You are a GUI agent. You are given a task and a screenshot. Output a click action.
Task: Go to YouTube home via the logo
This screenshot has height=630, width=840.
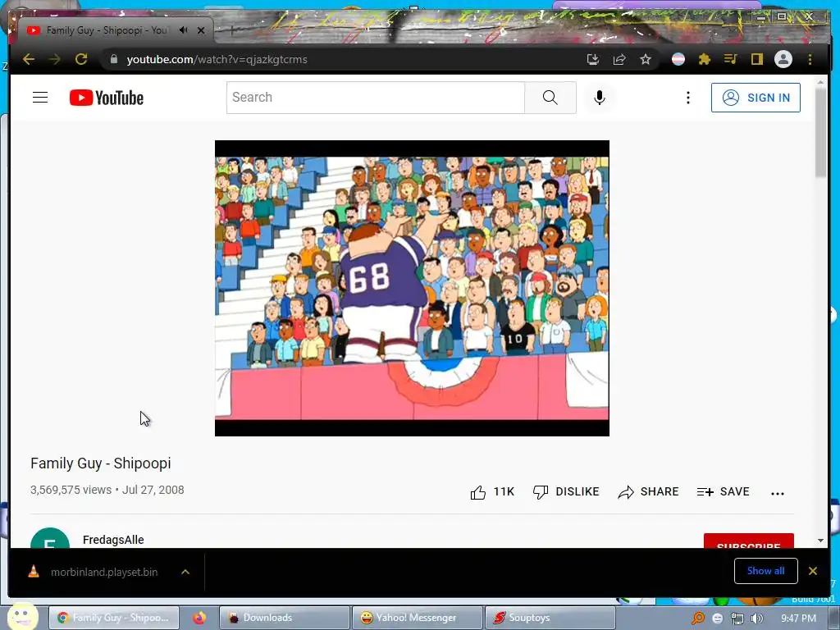(x=107, y=98)
